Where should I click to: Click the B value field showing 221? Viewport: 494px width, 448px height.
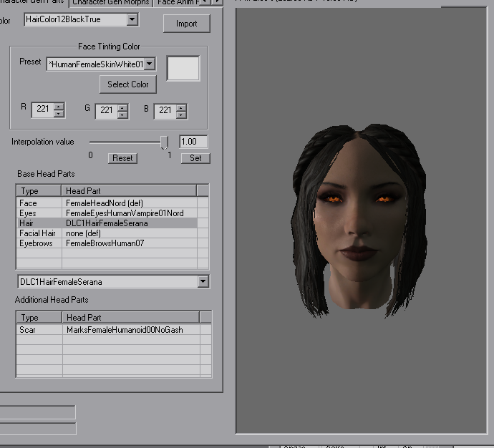(x=165, y=111)
